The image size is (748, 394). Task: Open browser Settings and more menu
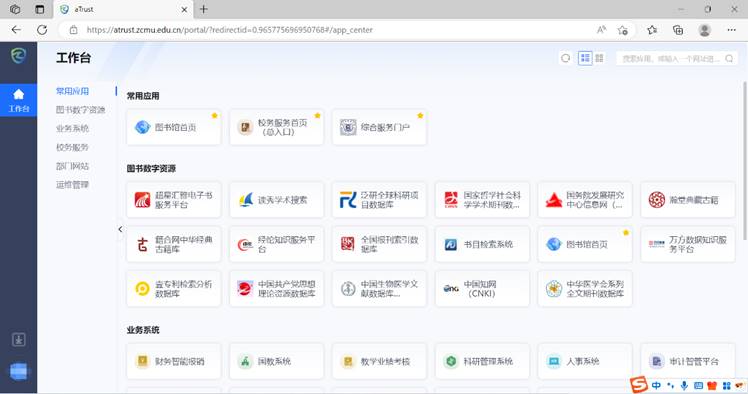point(731,30)
